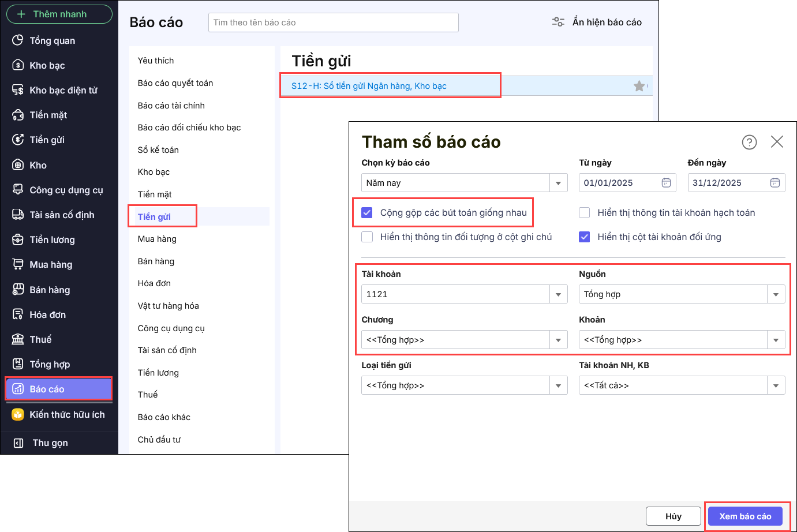
Task: Open the Tài khoản 1121 dropdown
Action: (x=558, y=294)
